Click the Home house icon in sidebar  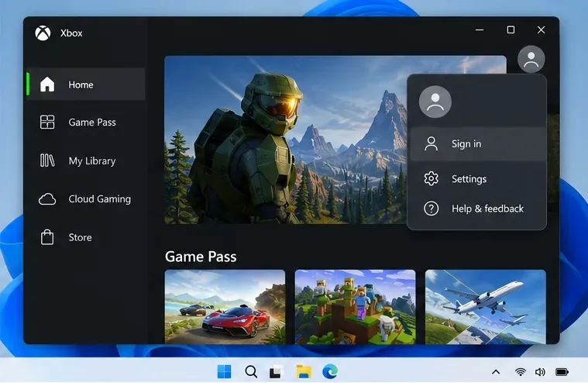[47, 84]
